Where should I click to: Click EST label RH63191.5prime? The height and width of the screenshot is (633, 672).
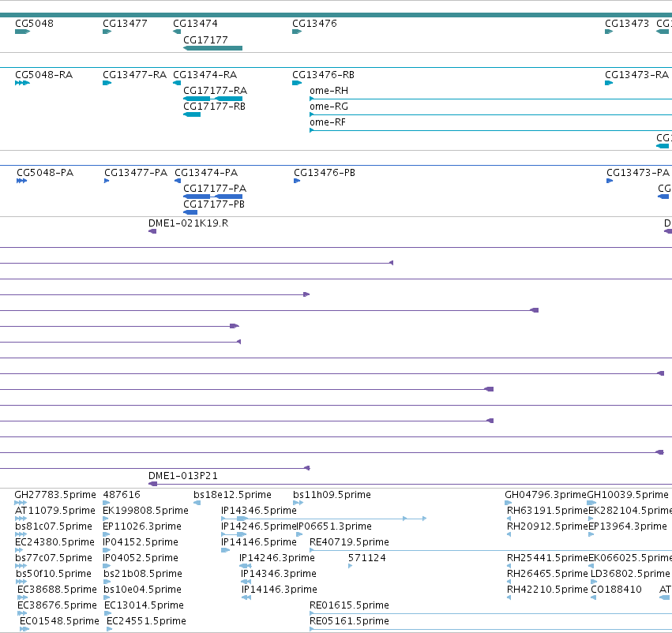(x=547, y=511)
